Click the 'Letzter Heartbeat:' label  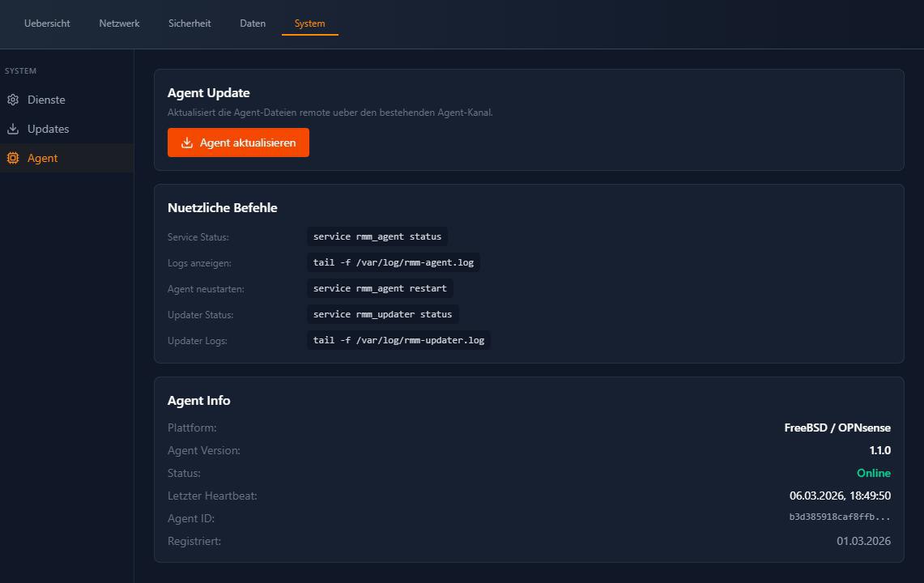(212, 496)
